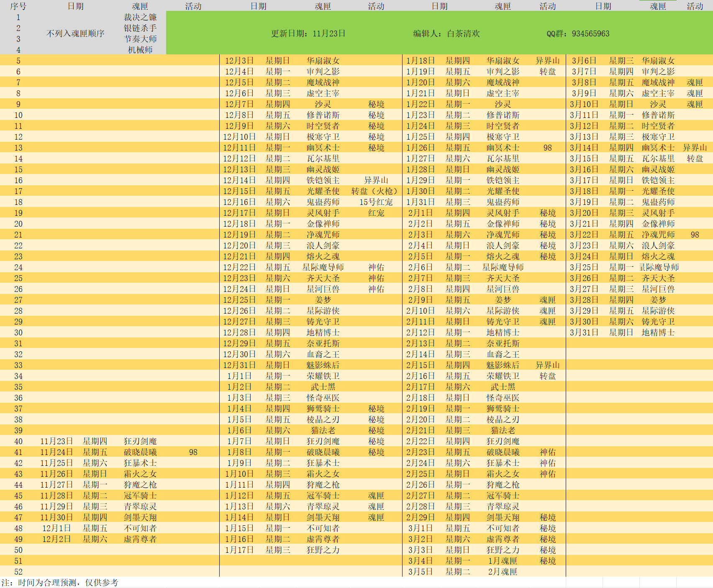Click the 12月25日 date cell
This screenshot has width=713, height=588.
[239, 300]
